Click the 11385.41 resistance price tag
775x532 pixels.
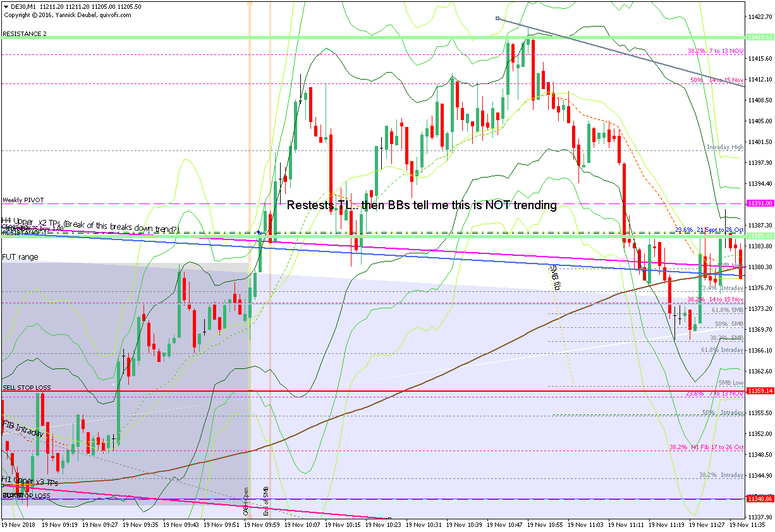[x=760, y=236]
